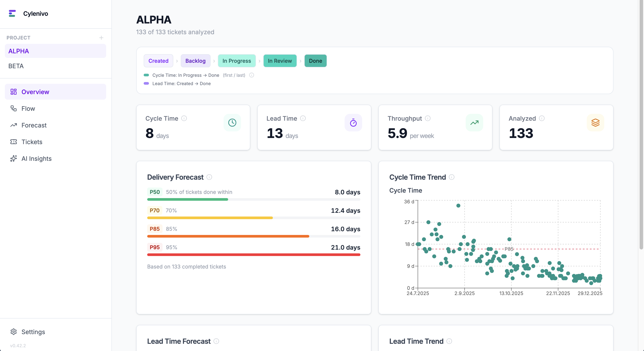Click the upward trend icon on Throughput card
This screenshot has height=351, width=644.
click(474, 122)
